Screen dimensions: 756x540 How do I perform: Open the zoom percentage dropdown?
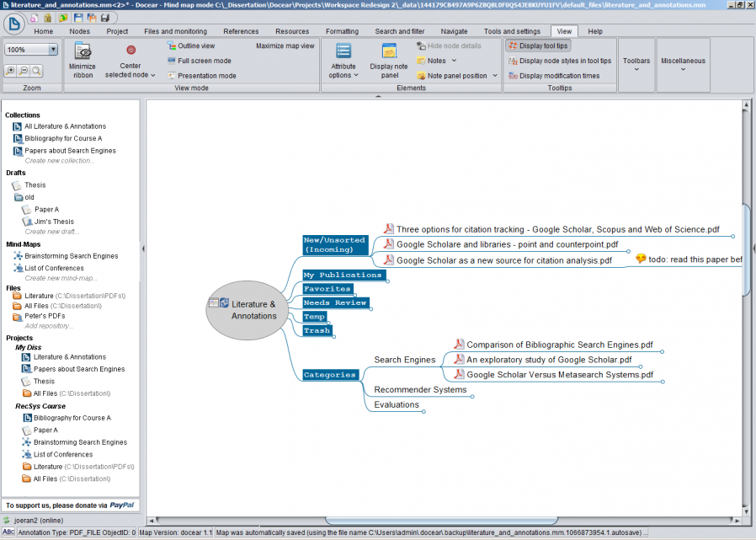(x=53, y=49)
